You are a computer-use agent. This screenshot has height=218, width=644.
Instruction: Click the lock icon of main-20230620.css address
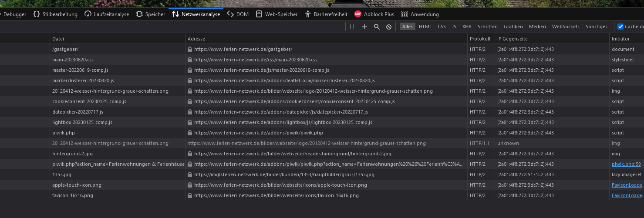189,60
